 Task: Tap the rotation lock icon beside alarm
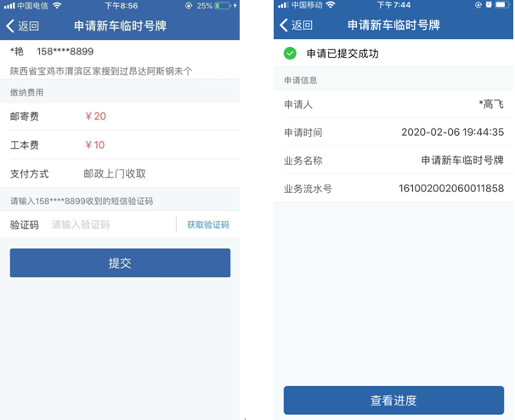478,4
